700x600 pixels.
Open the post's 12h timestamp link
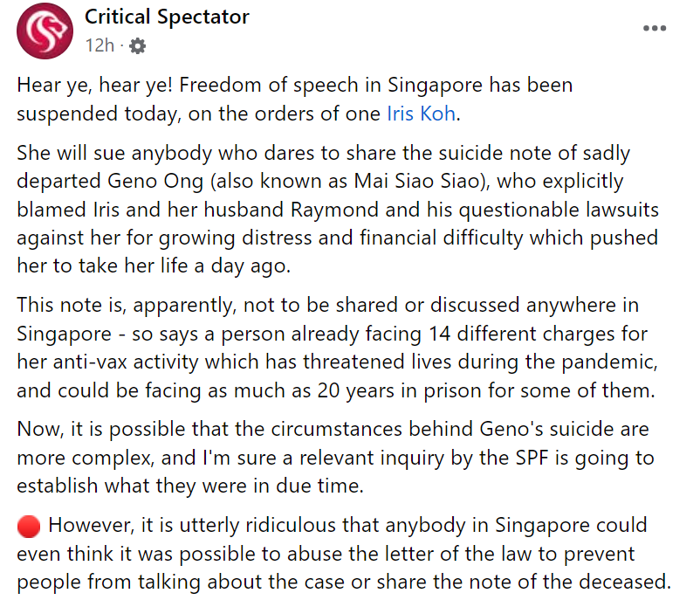tap(100, 45)
